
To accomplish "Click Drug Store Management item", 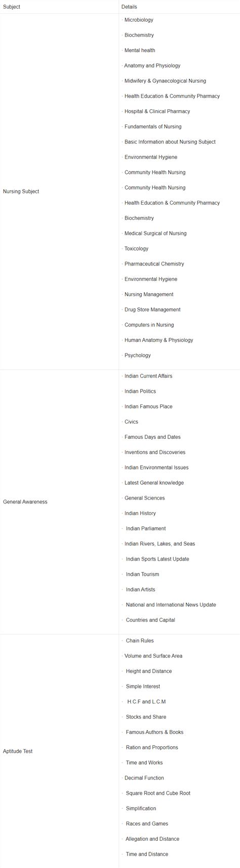I will click(152, 310).
